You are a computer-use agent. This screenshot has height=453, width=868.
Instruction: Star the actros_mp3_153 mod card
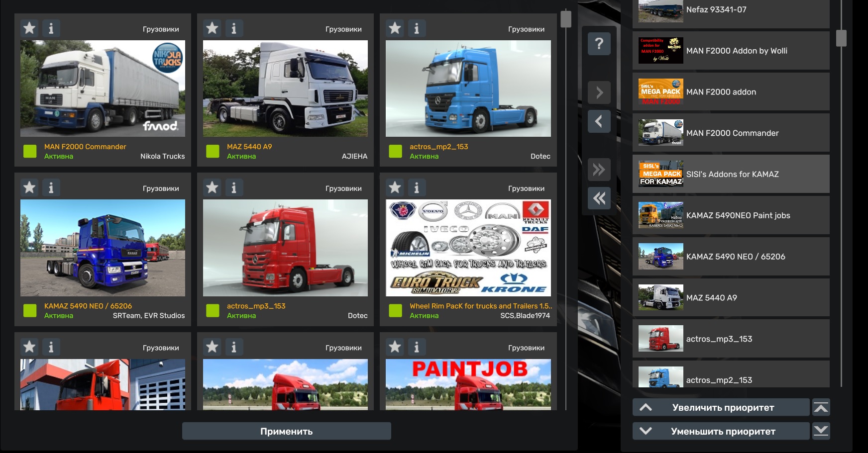coord(213,187)
